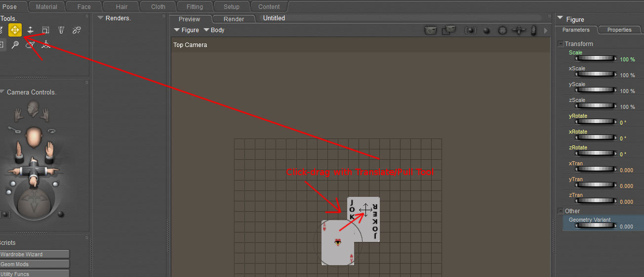
Task: Click the Ace card in the viewport
Action: 338,242
